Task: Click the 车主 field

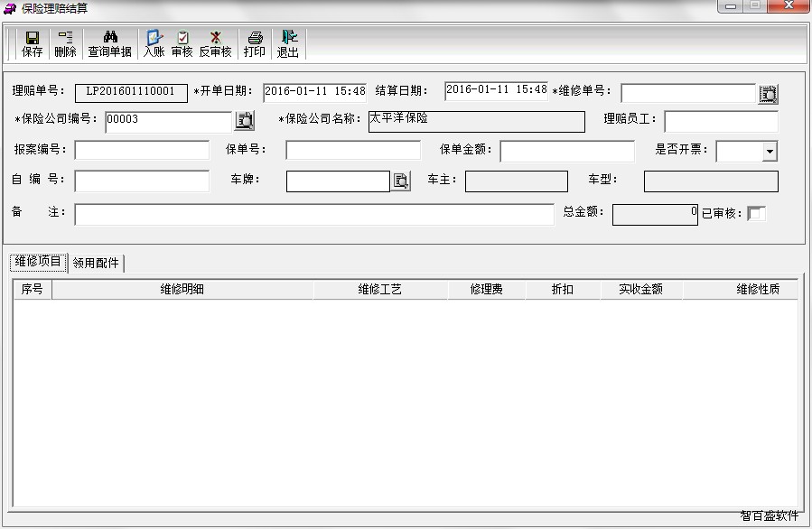Action: (x=517, y=181)
